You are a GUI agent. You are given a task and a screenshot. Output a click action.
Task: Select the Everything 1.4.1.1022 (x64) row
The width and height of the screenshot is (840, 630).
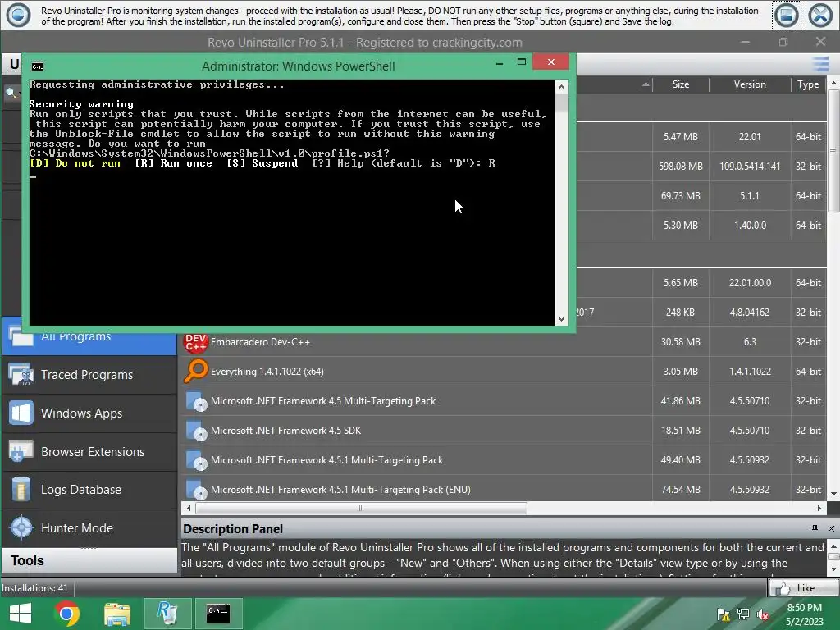tap(504, 372)
